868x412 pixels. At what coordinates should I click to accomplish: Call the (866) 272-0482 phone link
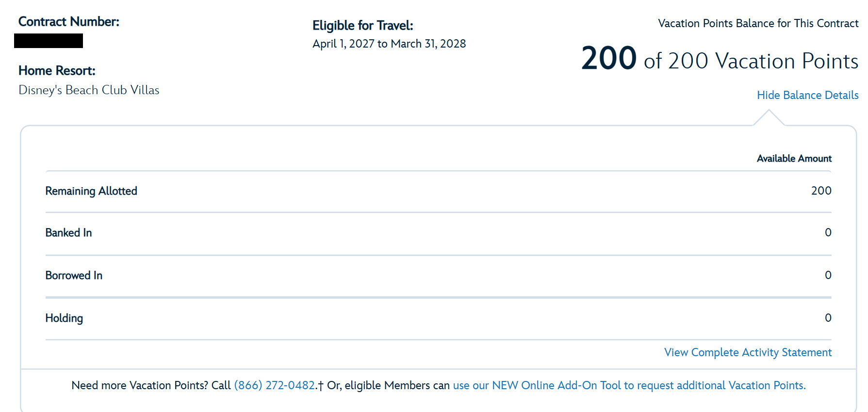click(275, 385)
